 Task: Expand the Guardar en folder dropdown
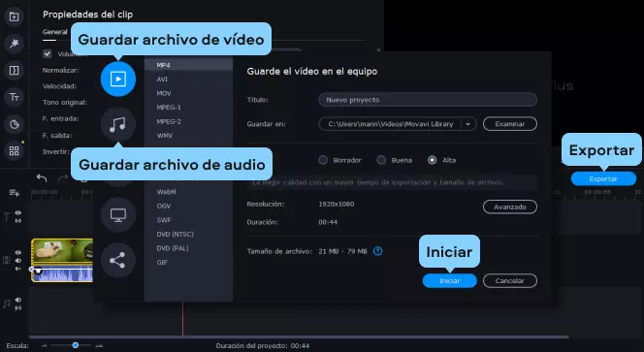(467, 124)
